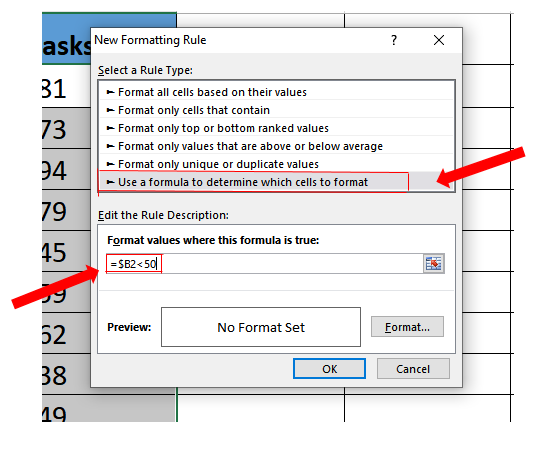Select the cell containing 94
This screenshot has width=551, height=452.
click(66, 169)
